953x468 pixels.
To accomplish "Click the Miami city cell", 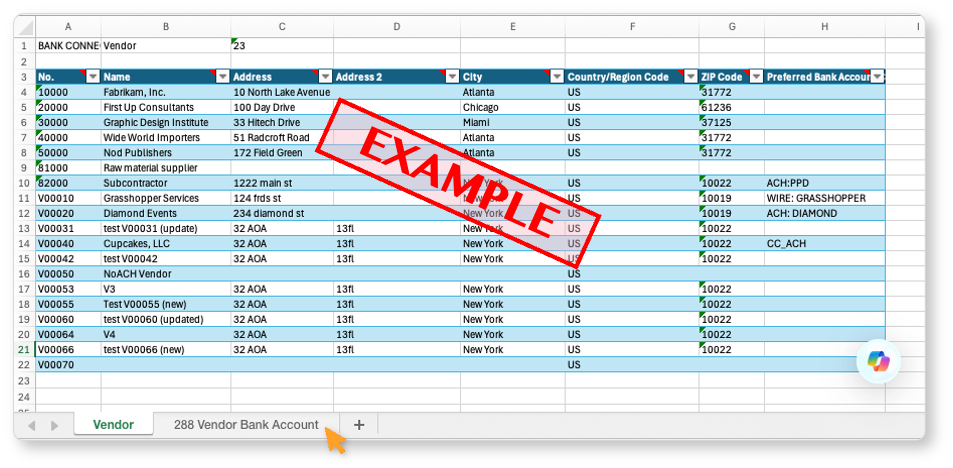I will [513, 122].
